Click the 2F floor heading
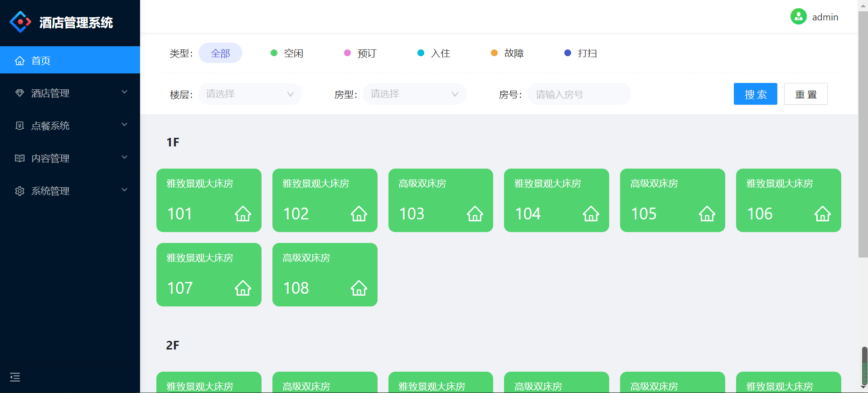 pos(173,345)
